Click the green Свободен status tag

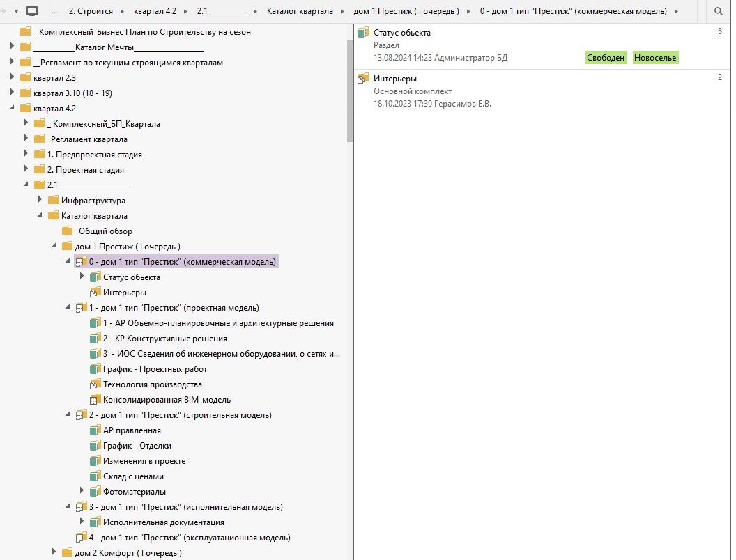[606, 58]
